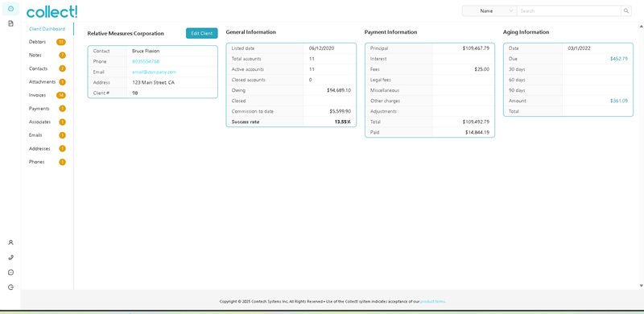Click the $361.09 Amount link
This screenshot has height=314, width=644.
(619, 101)
